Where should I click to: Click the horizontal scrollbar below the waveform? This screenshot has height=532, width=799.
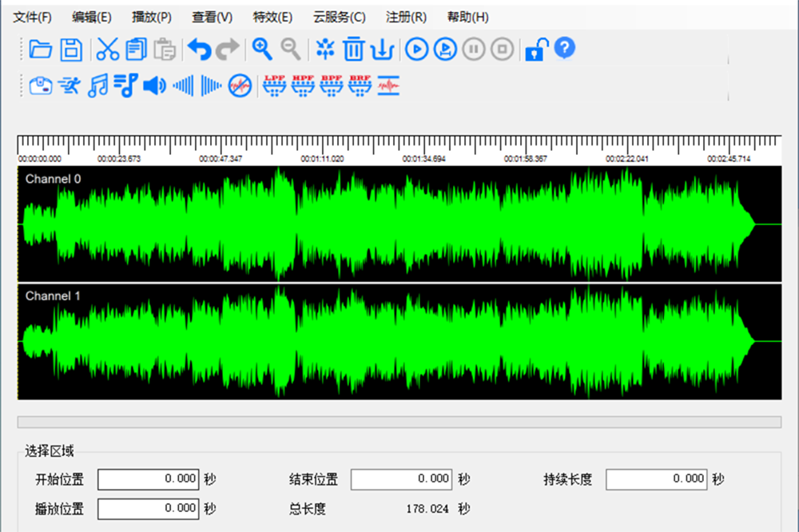399,422
